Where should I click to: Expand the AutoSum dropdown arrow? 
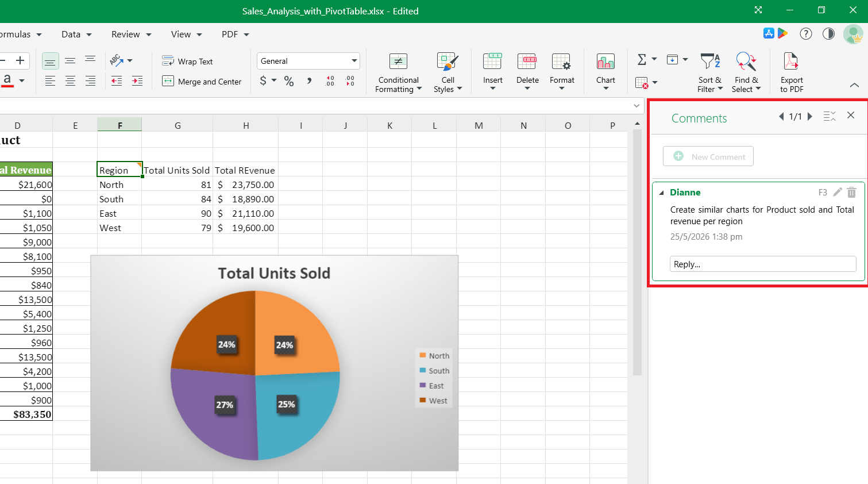pyautogui.click(x=654, y=59)
